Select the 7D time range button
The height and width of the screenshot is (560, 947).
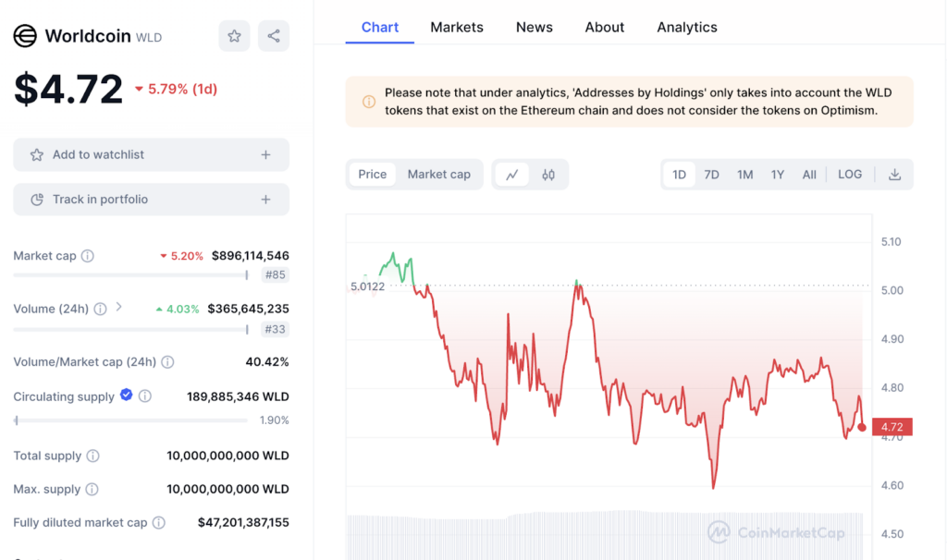711,175
